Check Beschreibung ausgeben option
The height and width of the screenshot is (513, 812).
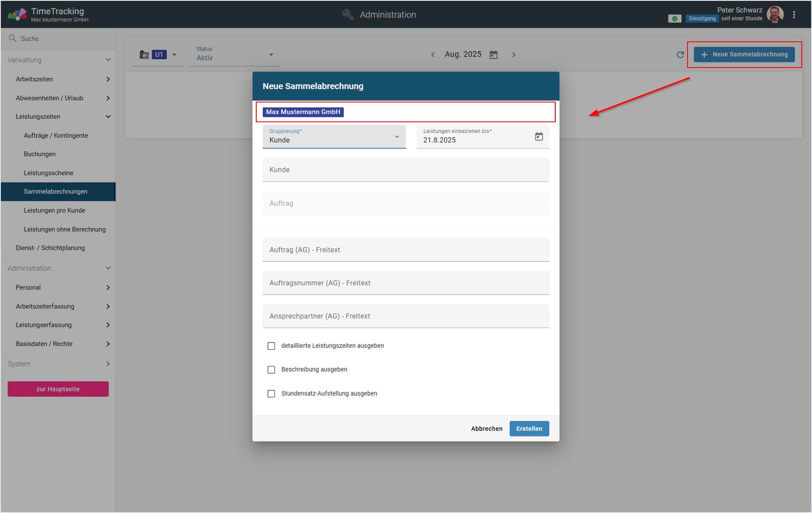click(x=271, y=370)
